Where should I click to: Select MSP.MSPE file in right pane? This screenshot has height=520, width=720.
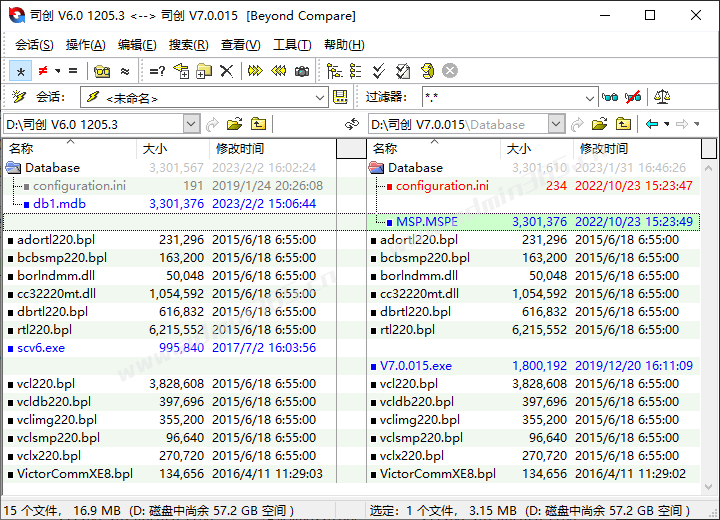pyautogui.click(x=427, y=222)
